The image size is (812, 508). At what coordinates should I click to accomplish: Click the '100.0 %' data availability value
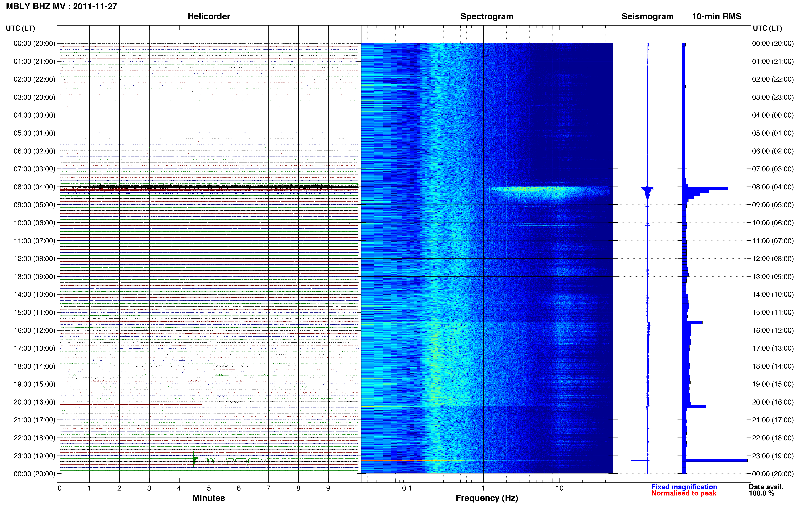[x=761, y=493]
